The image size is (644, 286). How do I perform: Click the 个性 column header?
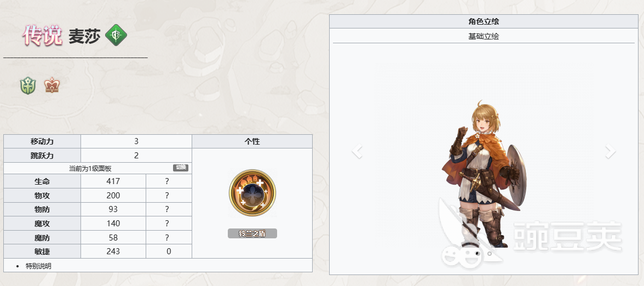click(x=252, y=141)
